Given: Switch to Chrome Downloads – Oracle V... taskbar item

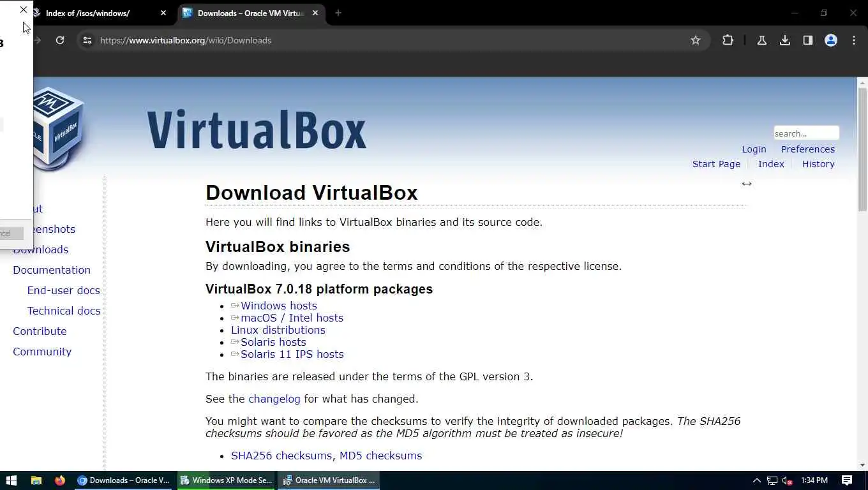Looking at the screenshot, I should (124, 480).
